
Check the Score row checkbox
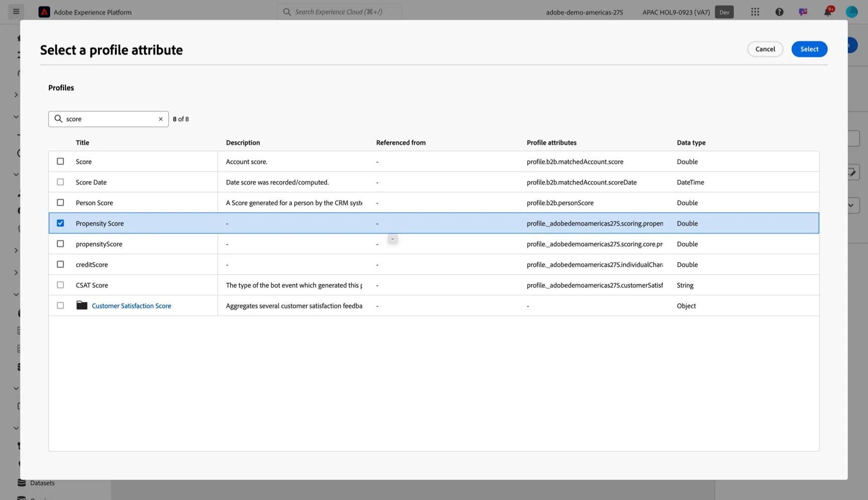[60, 161]
